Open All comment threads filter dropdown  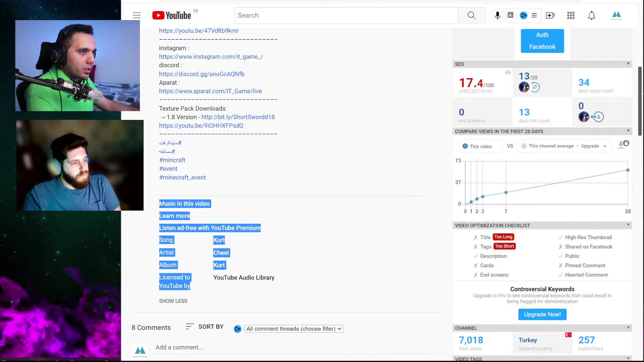294,329
